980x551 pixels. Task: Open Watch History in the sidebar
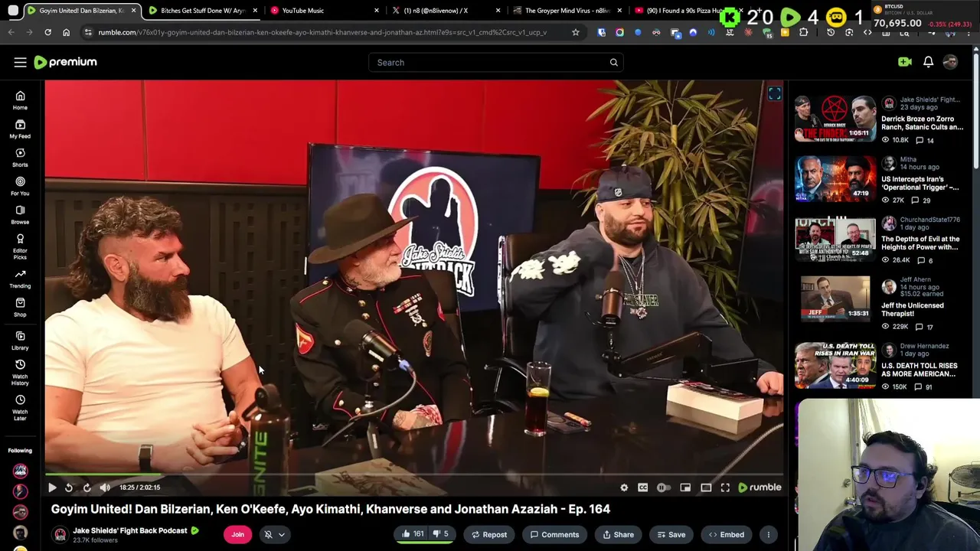(20, 371)
